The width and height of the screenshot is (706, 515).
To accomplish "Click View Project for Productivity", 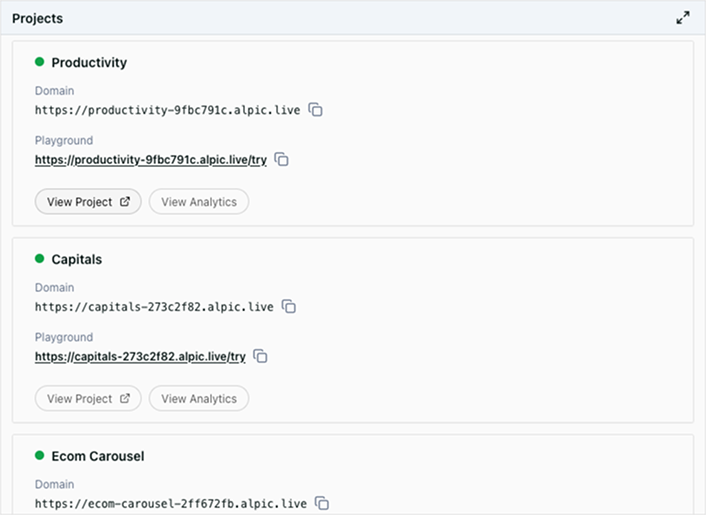I will (88, 202).
